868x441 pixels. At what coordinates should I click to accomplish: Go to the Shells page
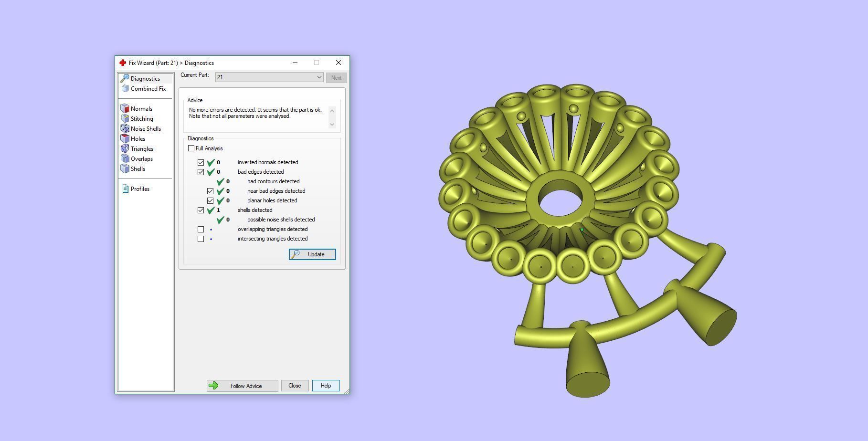coord(138,168)
